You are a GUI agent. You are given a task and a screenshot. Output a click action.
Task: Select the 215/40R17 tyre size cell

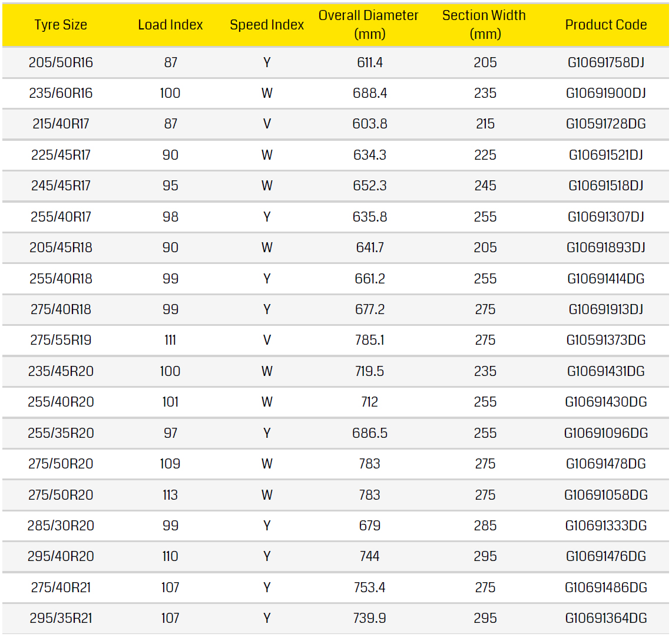coord(61,124)
